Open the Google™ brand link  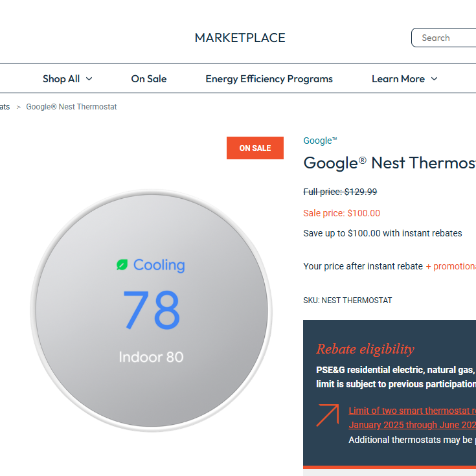[320, 141]
